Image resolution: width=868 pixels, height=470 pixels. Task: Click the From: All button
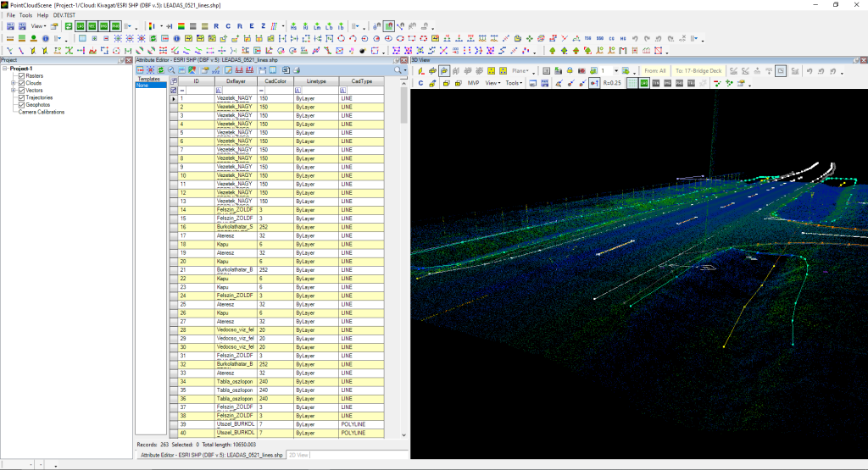tap(655, 71)
